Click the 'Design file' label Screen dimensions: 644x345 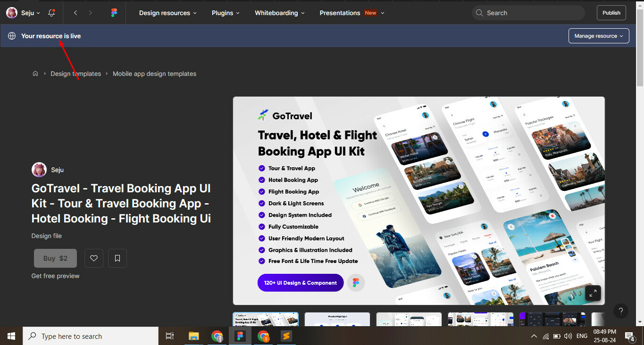click(47, 236)
